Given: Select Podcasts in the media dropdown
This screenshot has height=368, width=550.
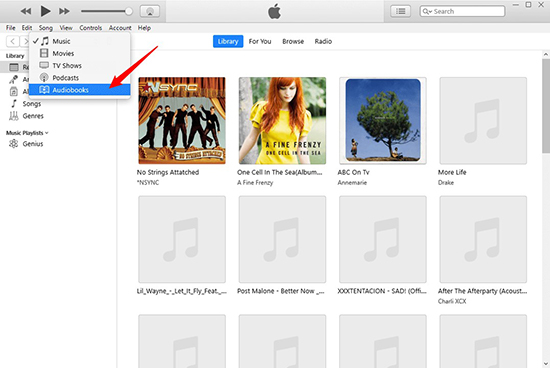Looking at the screenshot, I should 80,78.
